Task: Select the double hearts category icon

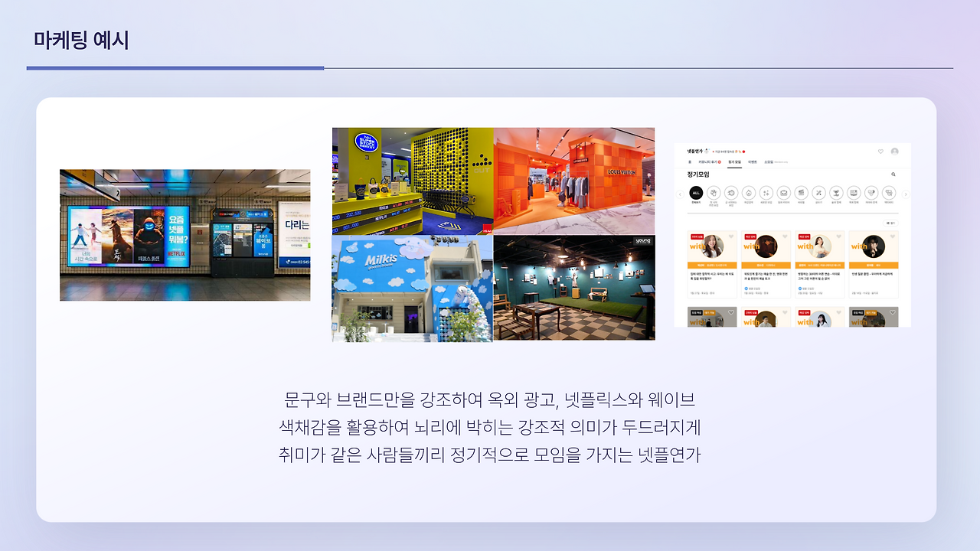Action: point(871,194)
